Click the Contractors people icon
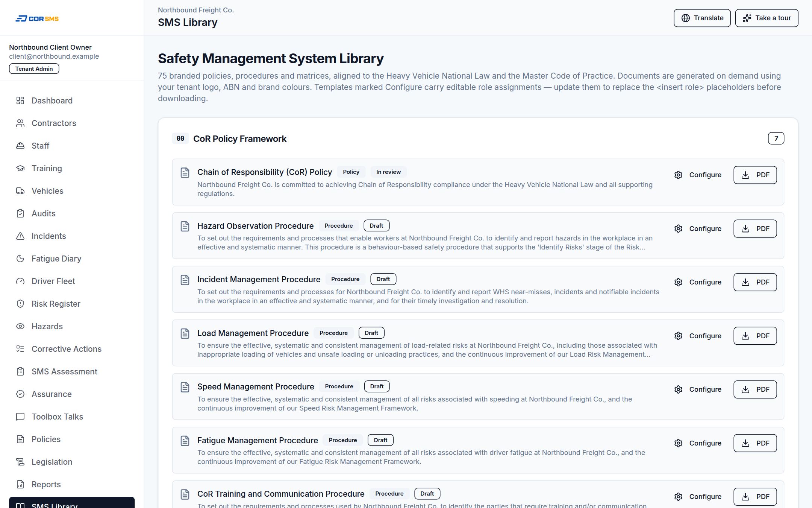Screen dimensions: 812x508 (20, 123)
